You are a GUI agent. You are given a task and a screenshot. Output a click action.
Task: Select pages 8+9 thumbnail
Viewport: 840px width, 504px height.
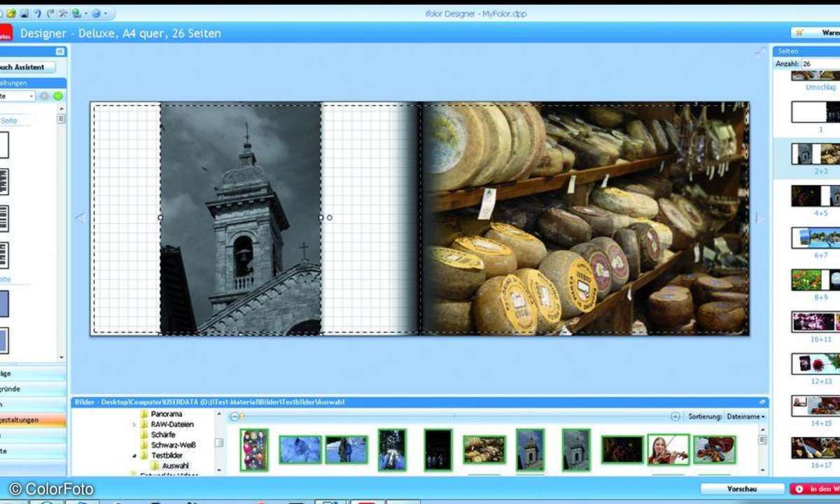tap(815, 280)
